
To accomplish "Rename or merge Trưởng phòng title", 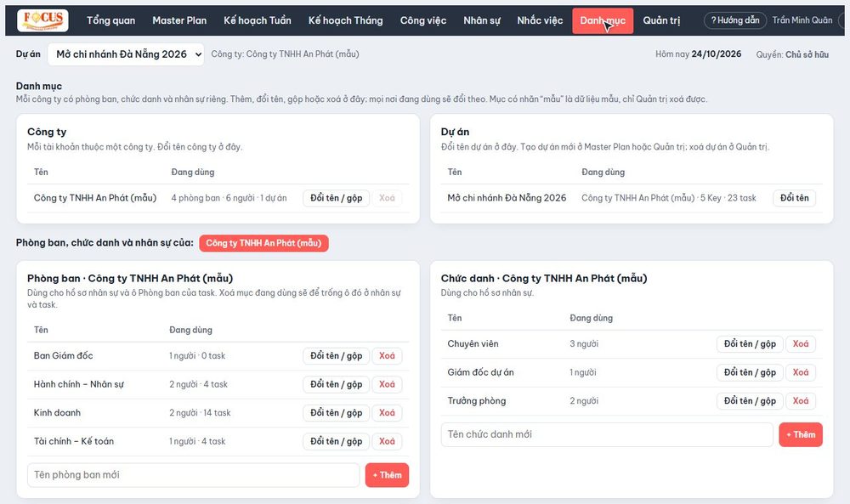I will (x=750, y=400).
